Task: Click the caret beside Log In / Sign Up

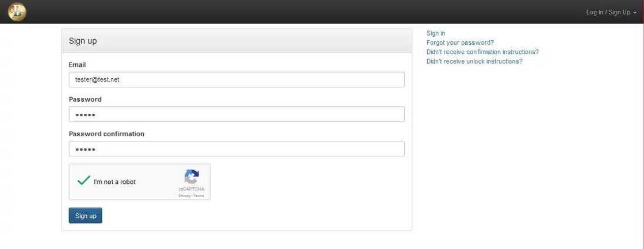Action: coord(635,13)
